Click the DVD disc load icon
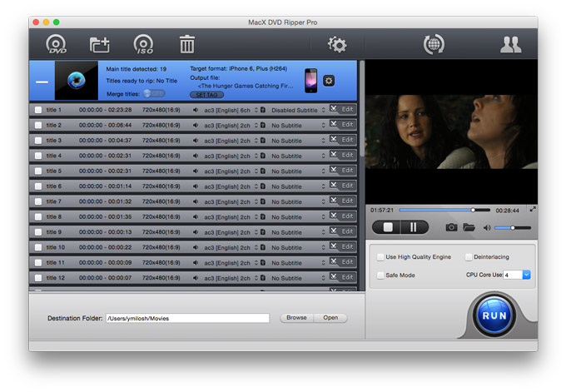 pyautogui.click(x=56, y=45)
